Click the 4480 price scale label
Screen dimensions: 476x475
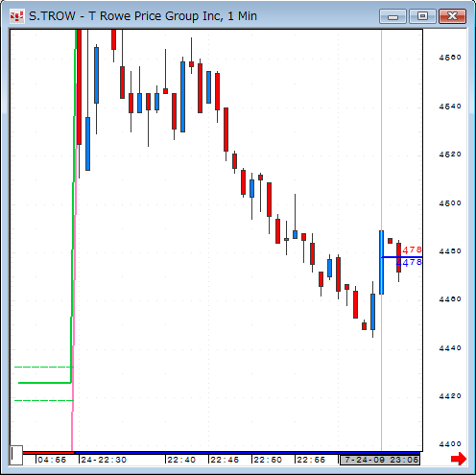coord(450,251)
